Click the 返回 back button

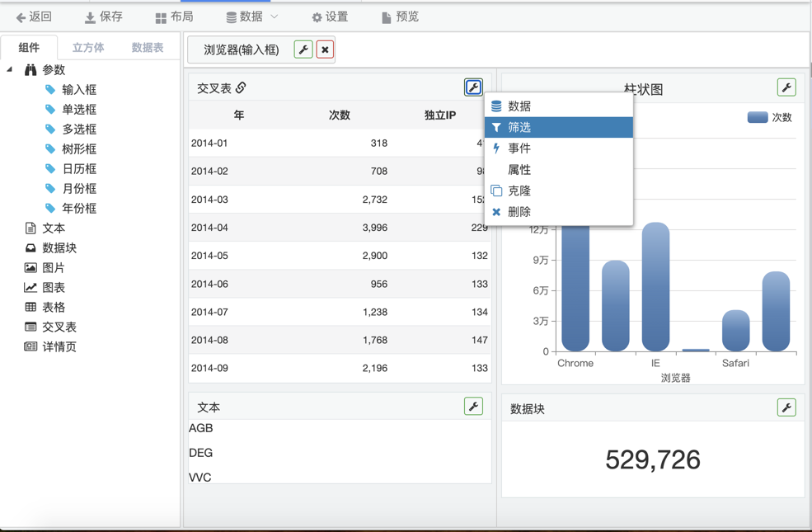[34, 16]
